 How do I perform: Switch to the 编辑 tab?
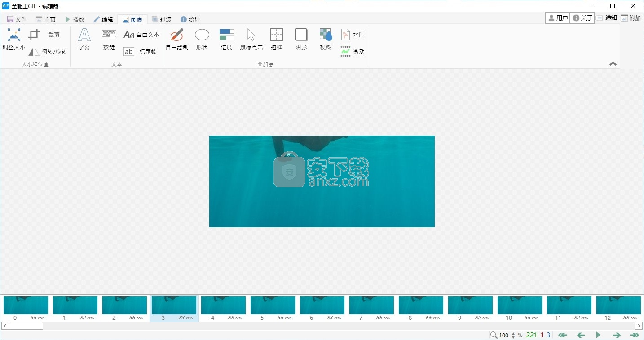[x=103, y=19]
